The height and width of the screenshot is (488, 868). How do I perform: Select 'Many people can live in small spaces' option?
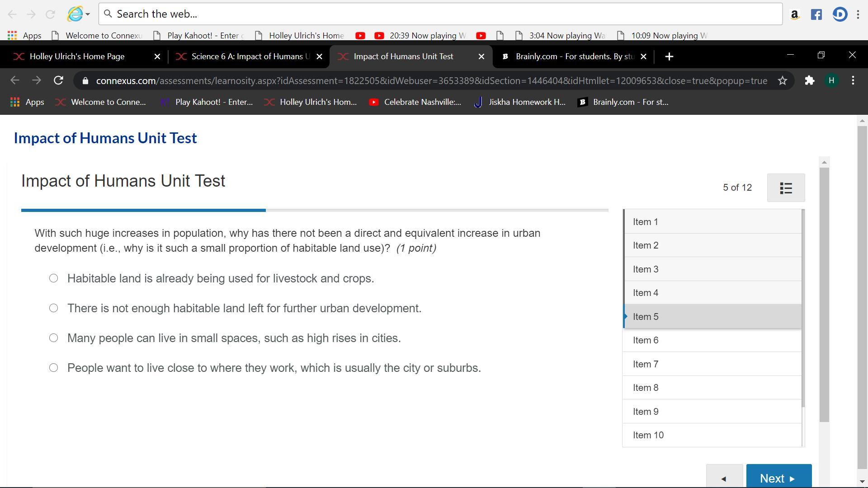coord(53,338)
